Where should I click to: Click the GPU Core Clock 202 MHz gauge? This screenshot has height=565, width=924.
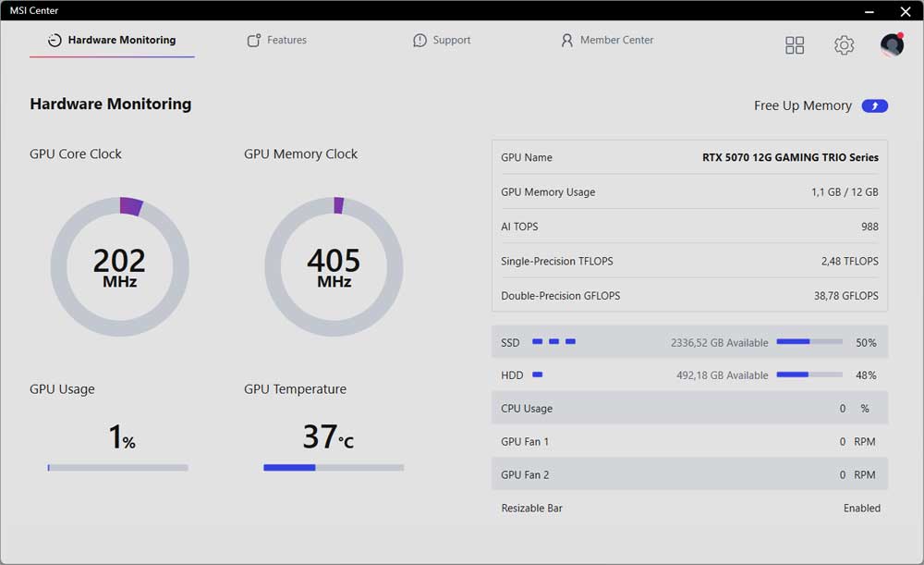pyautogui.click(x=119, y=266)
